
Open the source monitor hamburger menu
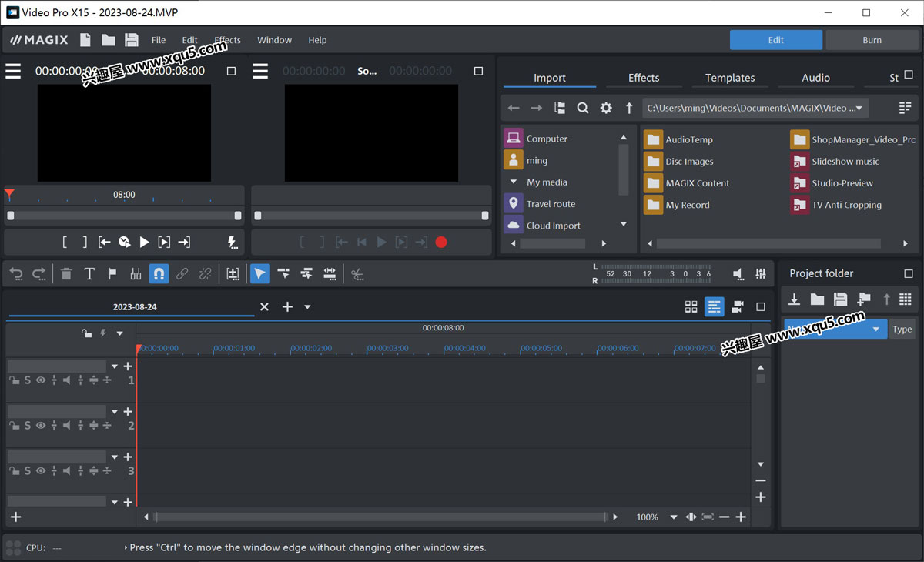pos(260,71)
